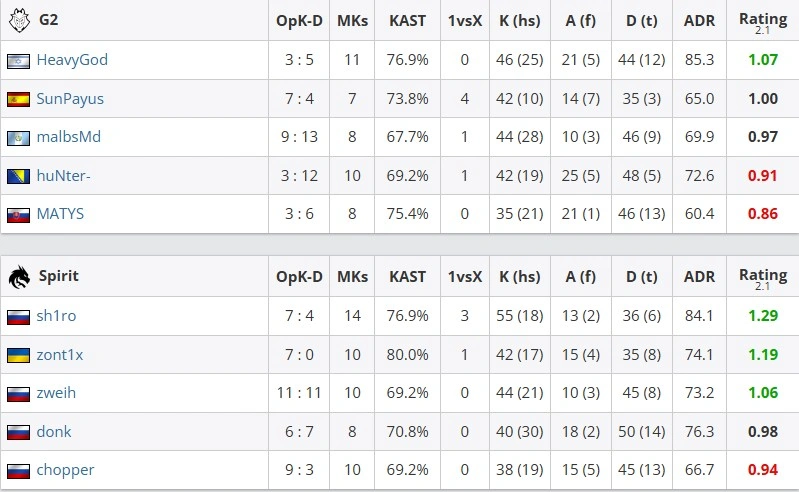The width and height of the screenshot is (799, 492).
Task: Open HeavyGod player profile link
Action: [x=72, y=60]
